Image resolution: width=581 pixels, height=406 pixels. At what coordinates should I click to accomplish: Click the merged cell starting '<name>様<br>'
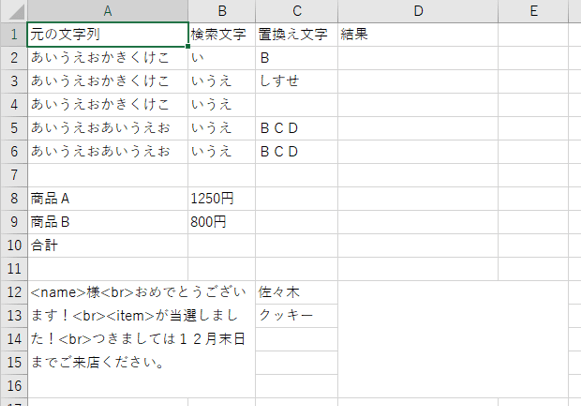(x=141, y=339)
